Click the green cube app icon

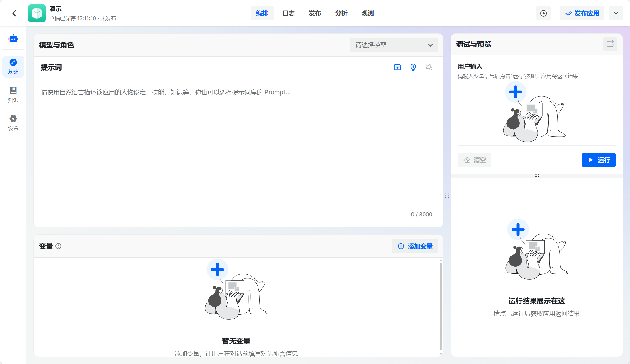pyautogui.click(x=37, y=13)
